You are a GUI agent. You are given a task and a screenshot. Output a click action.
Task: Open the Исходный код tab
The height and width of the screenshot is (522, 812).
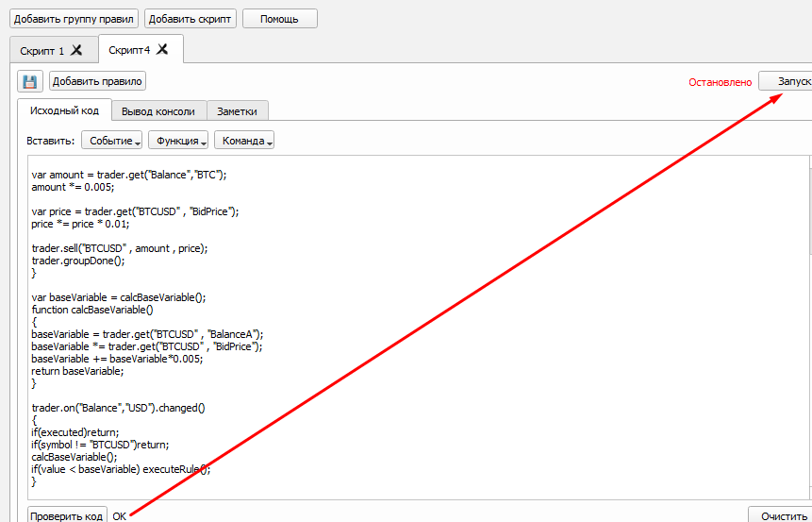pos(64,110)
